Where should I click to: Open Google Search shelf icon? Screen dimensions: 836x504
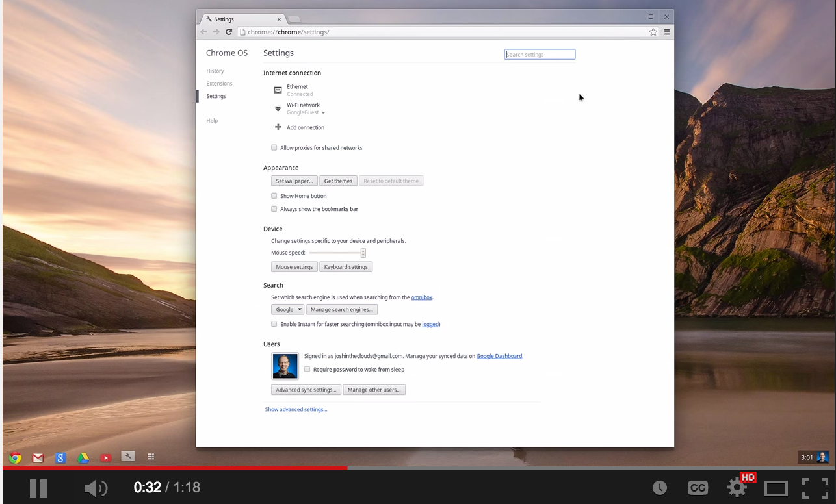pos(60,458)
